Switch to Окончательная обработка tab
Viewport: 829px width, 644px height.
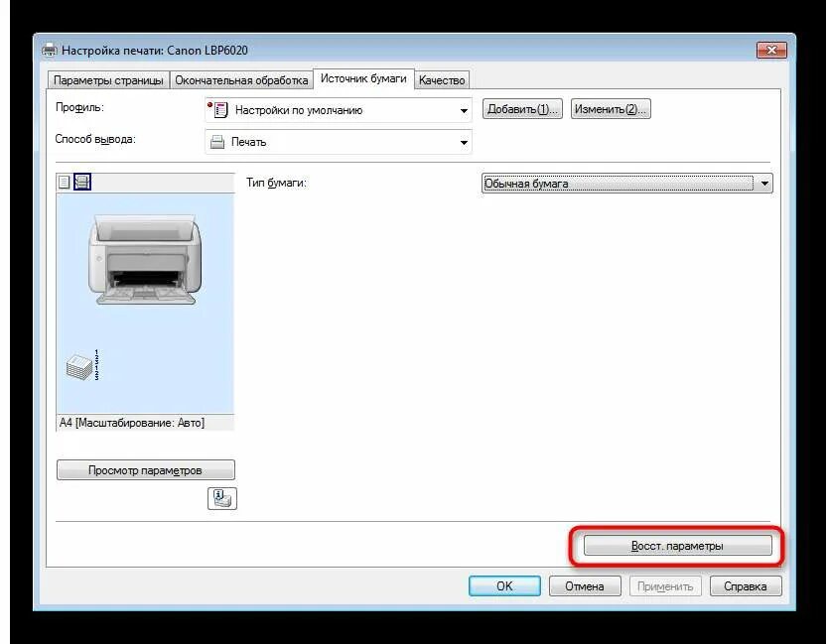(x=241, y=80)
